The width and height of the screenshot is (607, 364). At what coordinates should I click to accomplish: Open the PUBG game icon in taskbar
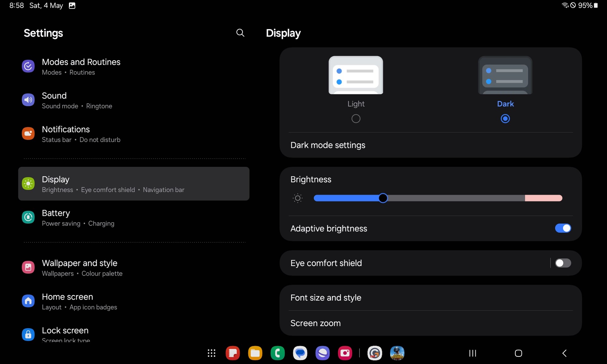(397, 353)
